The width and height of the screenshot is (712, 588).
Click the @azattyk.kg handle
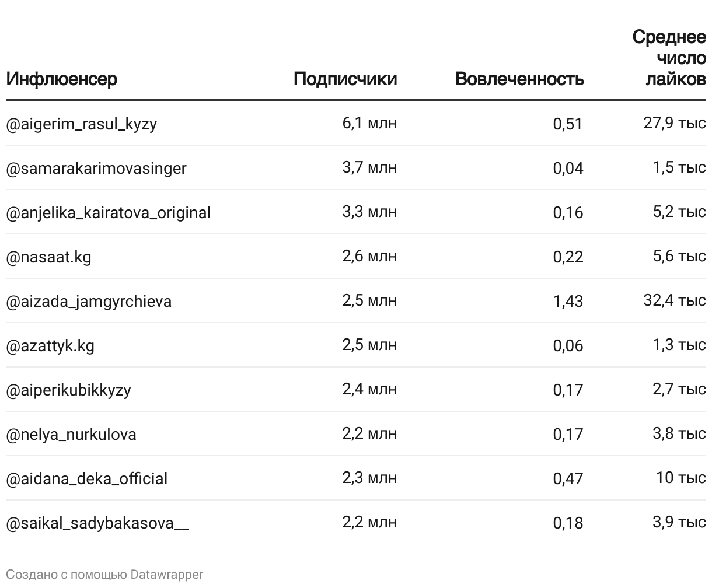tap(50, 346)
